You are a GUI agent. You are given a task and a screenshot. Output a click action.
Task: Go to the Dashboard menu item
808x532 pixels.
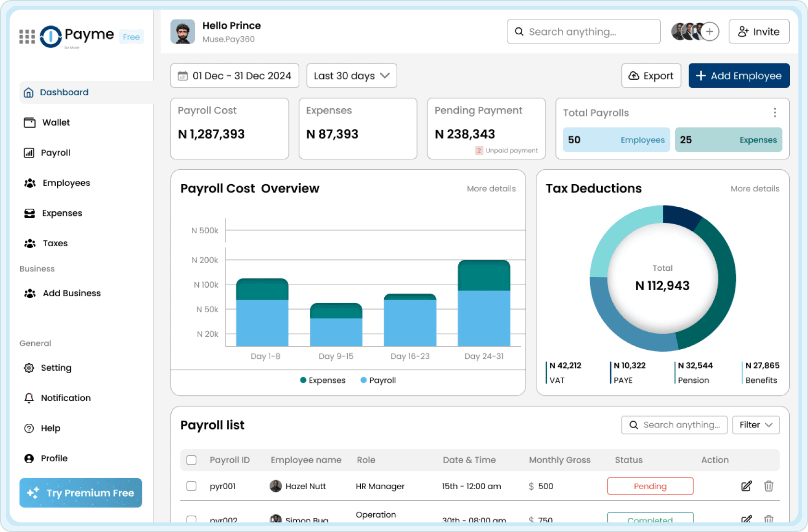point(64,92)
